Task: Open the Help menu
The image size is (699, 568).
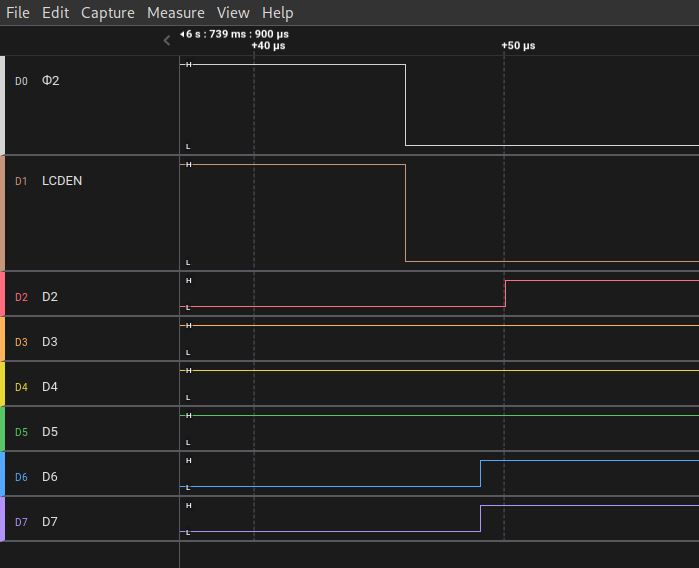Action: (277, 13)
